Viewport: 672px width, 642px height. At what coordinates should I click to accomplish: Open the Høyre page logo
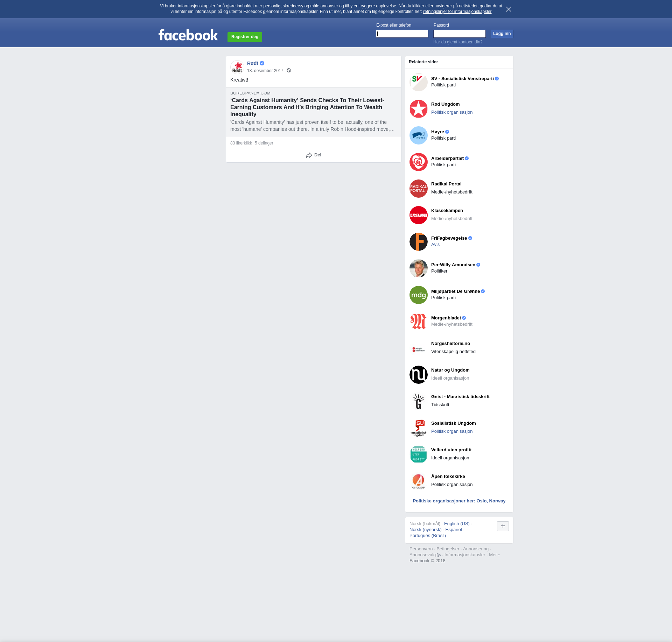point(419,135)
